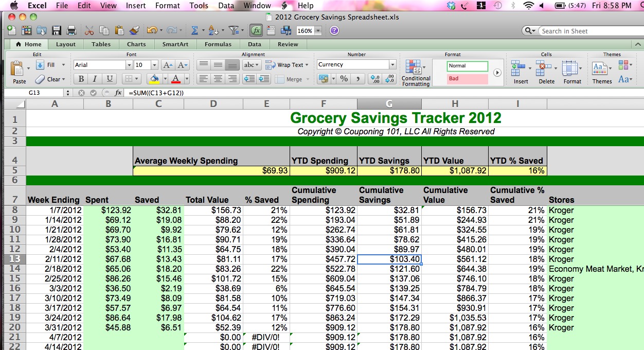Toggle the Formula Builder fx button in toolbar
This screenshot has width=644, height=350.
pos(256,30)
